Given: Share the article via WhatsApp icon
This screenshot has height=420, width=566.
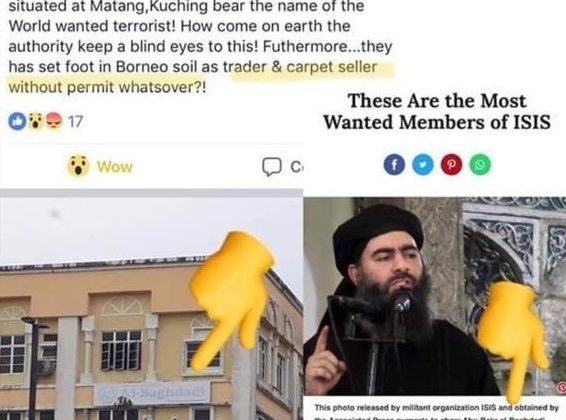Looking at the screenshot, I should pos(480,165).
